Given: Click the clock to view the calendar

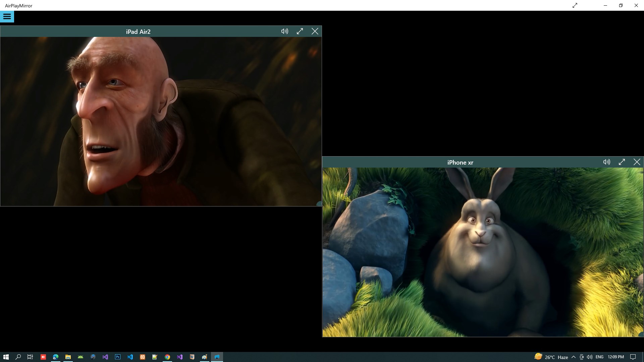Looking at the screenshot, I should [616, 357].
